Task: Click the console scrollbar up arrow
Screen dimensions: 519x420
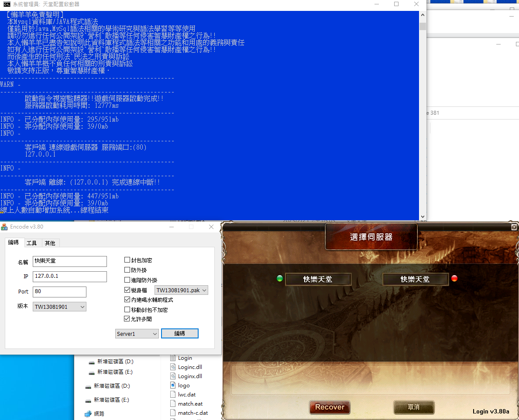Action: click(x=423, y=15)
